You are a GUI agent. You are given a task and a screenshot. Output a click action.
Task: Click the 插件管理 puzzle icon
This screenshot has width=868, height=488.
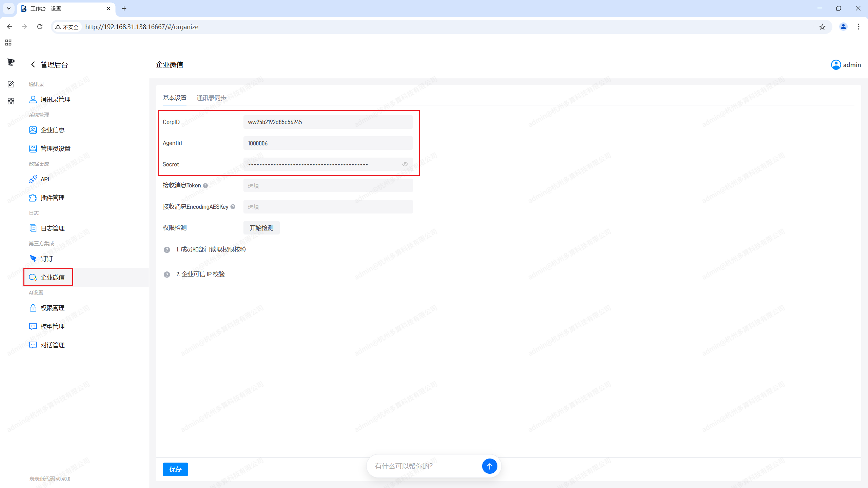pos(33,198)
